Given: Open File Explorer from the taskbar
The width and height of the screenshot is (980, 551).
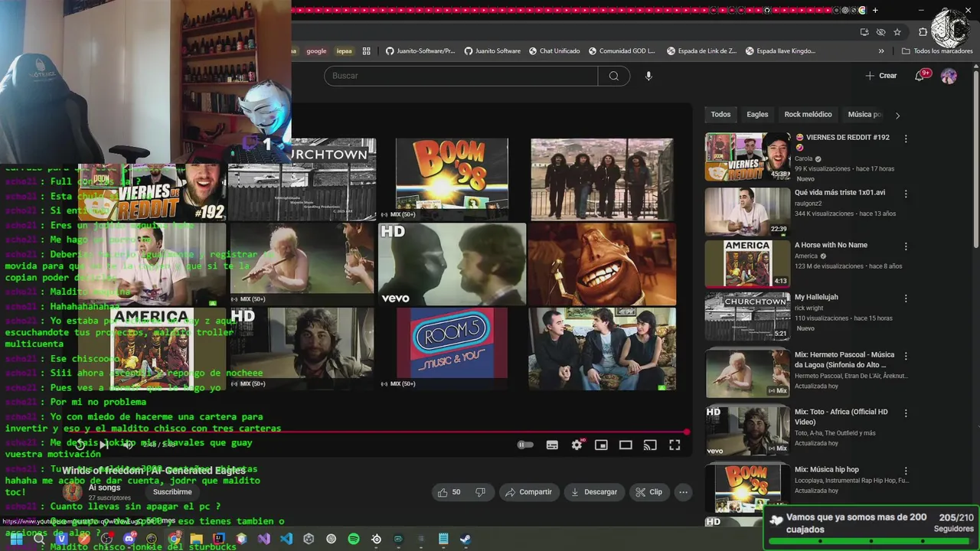Looking at the screenshot, I should coord(197,539).
